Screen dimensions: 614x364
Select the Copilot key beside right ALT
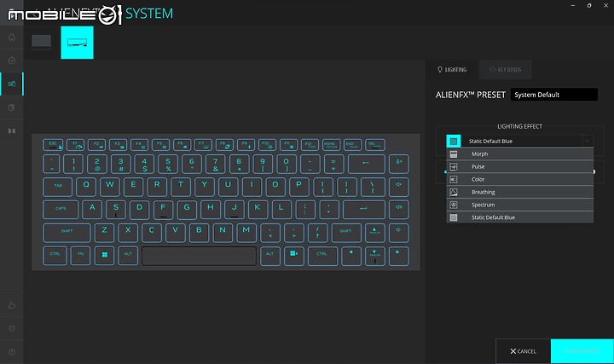pos(293,256)
